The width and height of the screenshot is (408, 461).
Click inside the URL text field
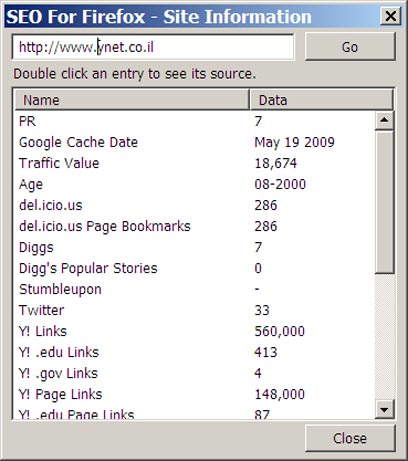[x=153, y=47]
